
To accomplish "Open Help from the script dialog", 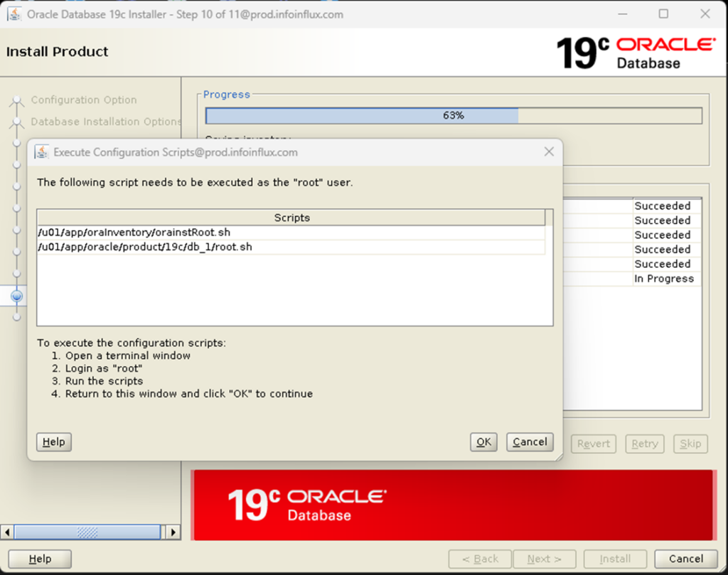I will coord(53,441).
